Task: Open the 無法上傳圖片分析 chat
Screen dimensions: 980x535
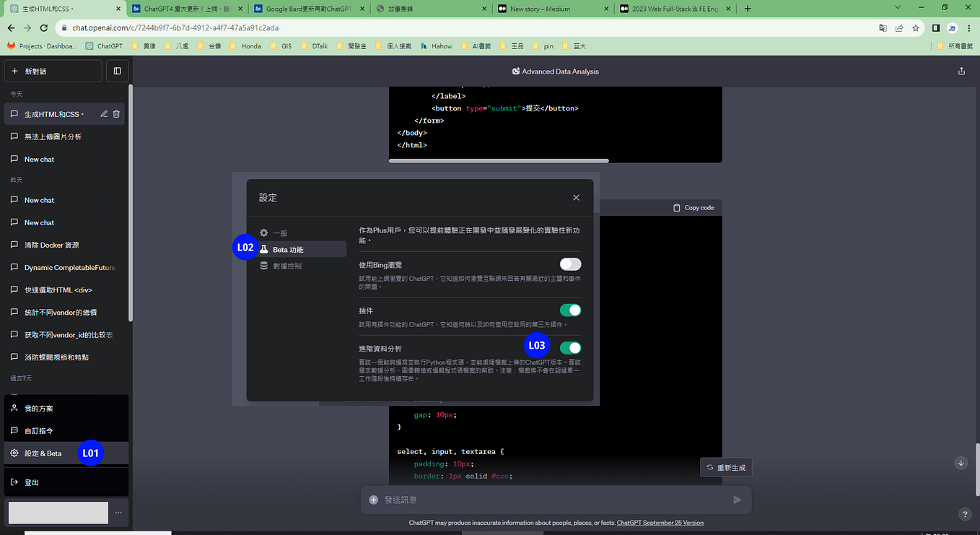Action: click(x=65, y=136)
